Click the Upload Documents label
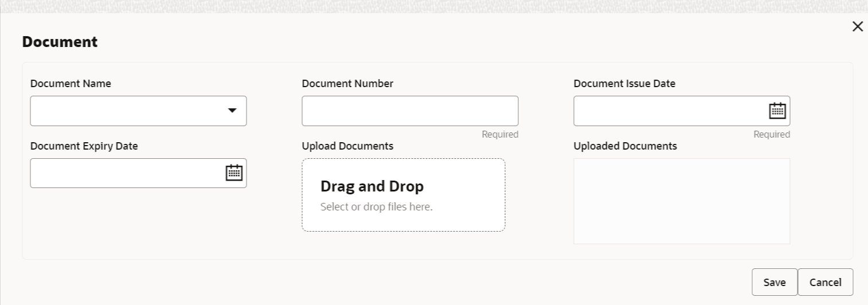 pos(347,146)
